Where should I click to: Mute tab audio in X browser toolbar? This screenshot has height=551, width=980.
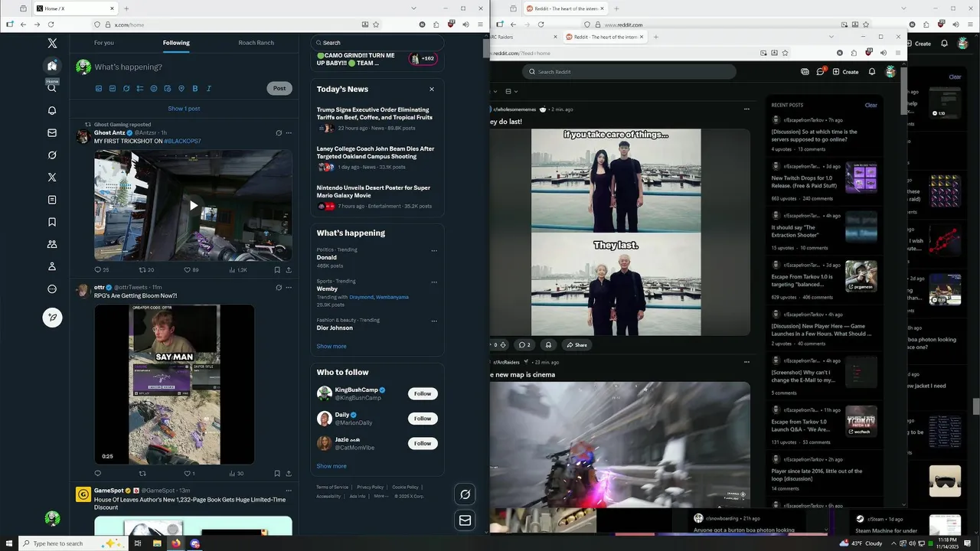click(465, 24)
